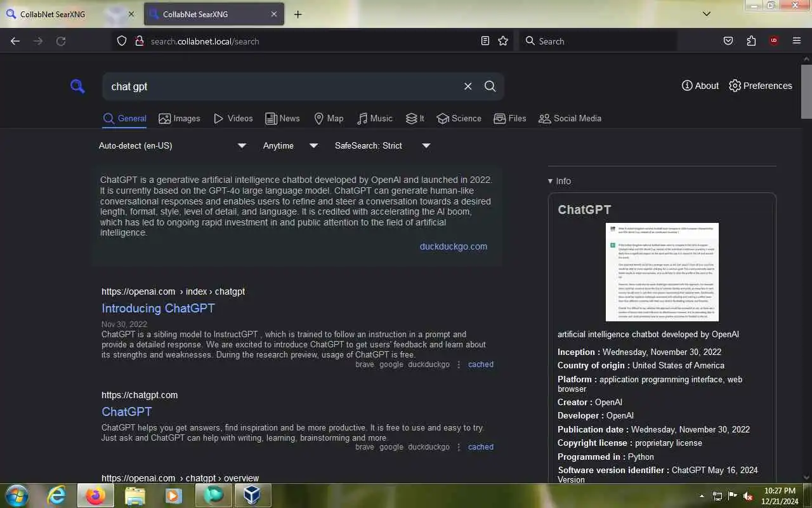Switch to the Science category
812x508 pixels.
point(459,118)
